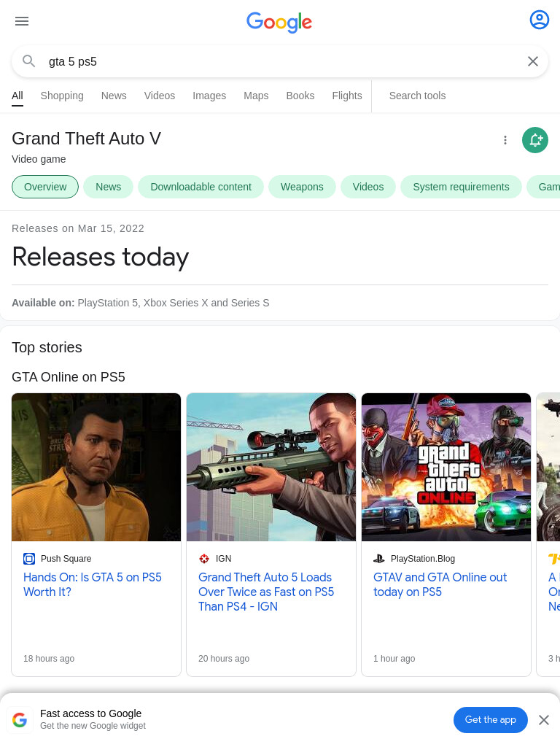
Task: Open the Grand Theft Auto Online thumbnail
Action: 446,467
